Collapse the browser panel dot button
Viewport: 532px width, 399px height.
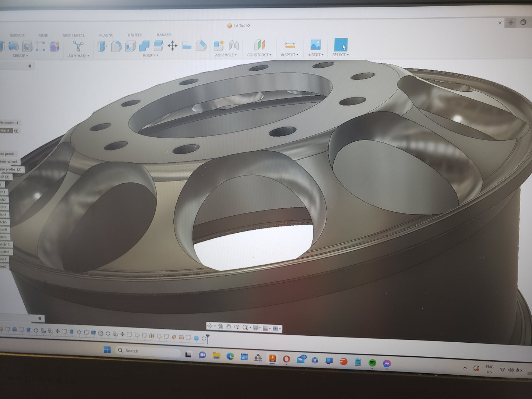point(30,66)
